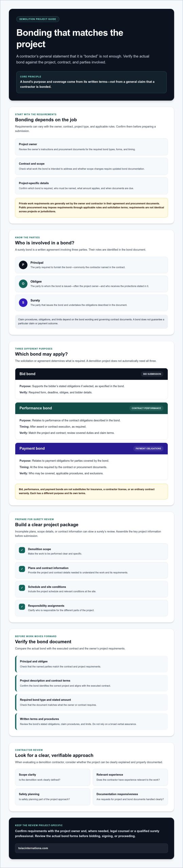Click the Payment Obligations tag
Screen dimensions: 183x868
pos(148,449)
